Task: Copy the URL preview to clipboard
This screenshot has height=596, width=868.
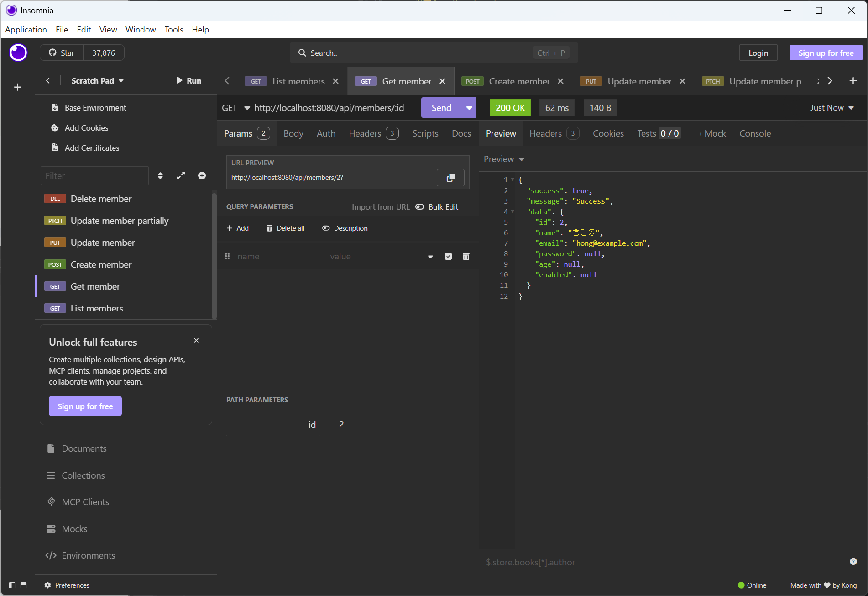Action: (450, 178)
